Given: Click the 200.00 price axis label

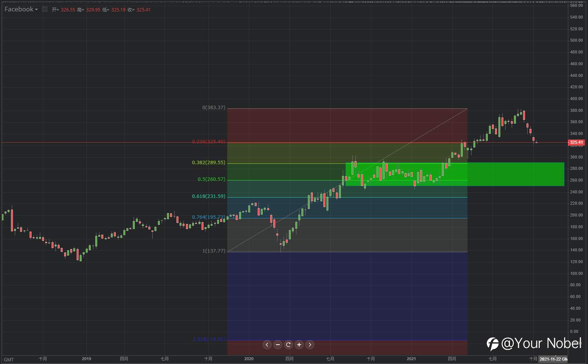Looking at the screenshot, I should click(x=576, y=215).
